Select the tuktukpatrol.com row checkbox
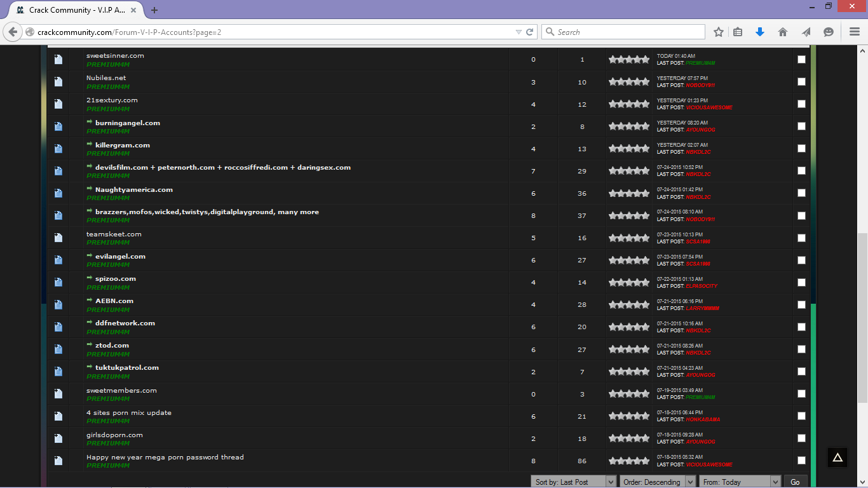 pyautogui.click(x=801, y=371)
